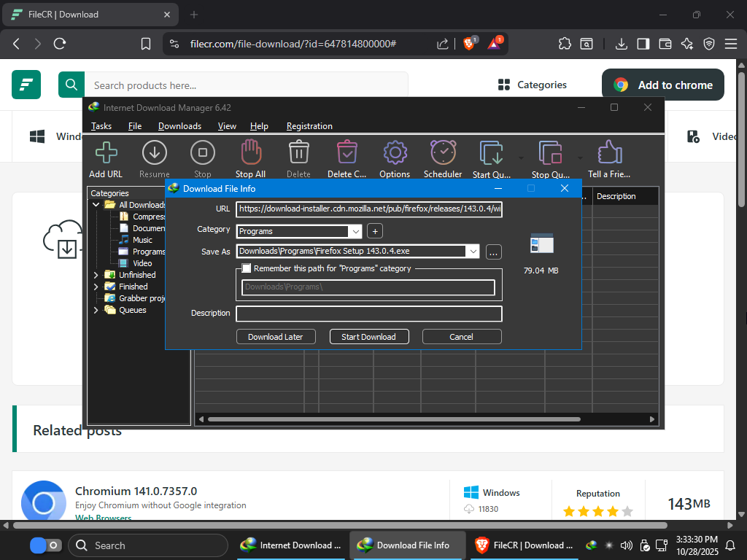
Task: Toggle the switch at taskbar left
Action: [45, 545]
